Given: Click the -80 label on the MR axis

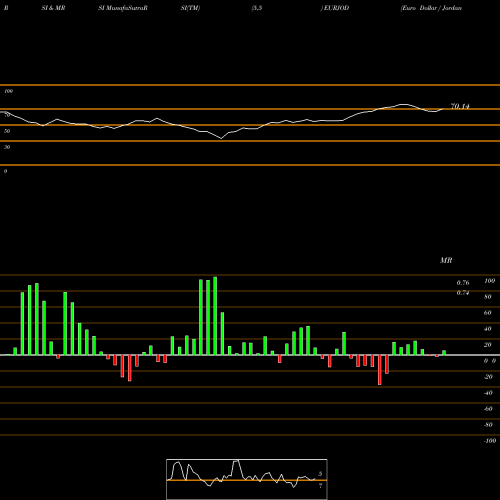Looking at the screenshot, I should (x=488, y=425).
